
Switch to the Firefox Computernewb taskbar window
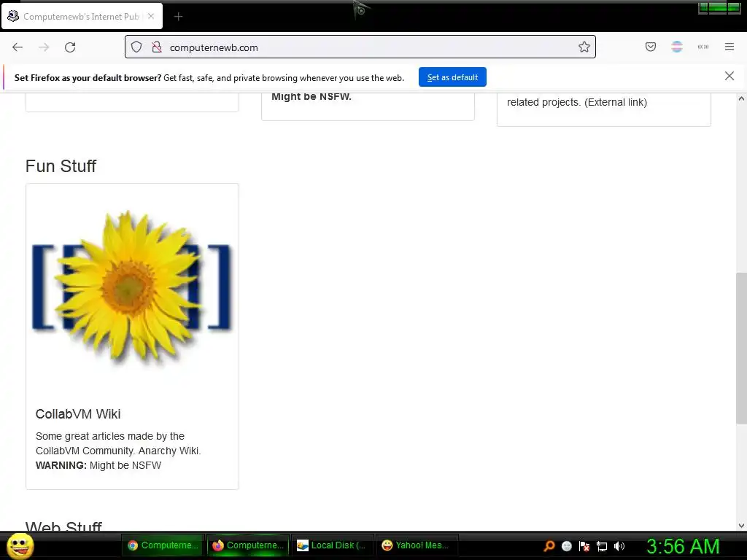(x=248, y=545)
